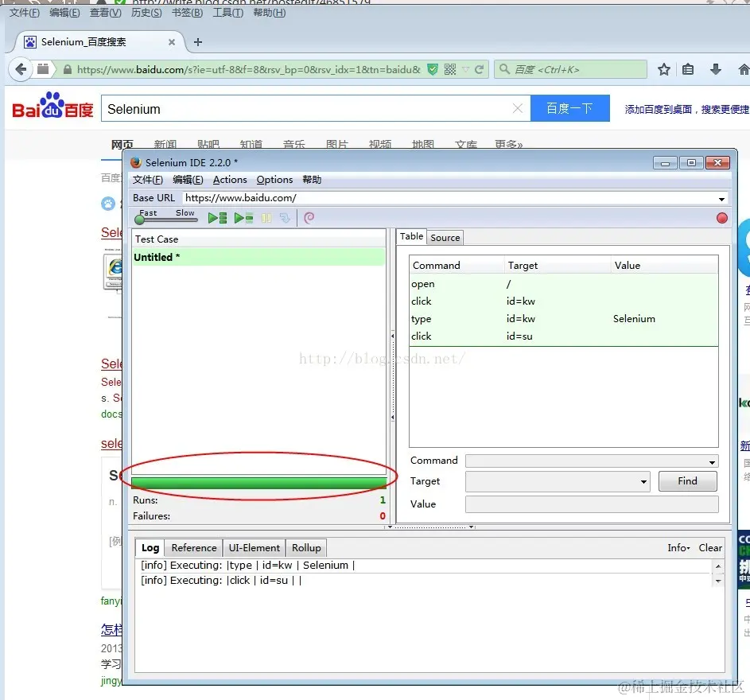
Task: Select the open command row
Action: [563, 284]
